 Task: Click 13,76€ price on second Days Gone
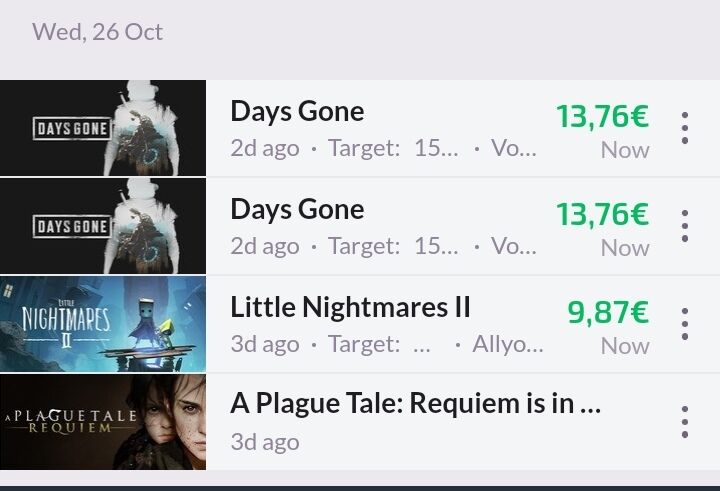click(x=602, y=214)
